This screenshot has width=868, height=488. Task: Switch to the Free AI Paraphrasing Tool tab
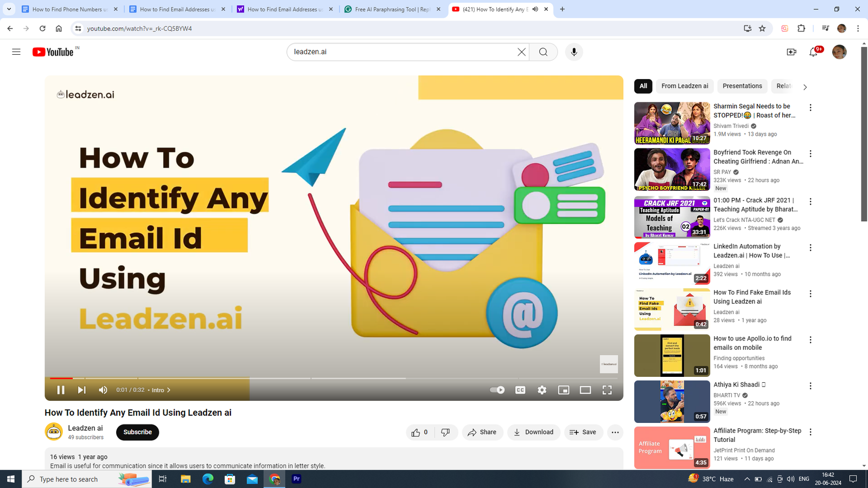pyautogui.click(x=392, y=9)
